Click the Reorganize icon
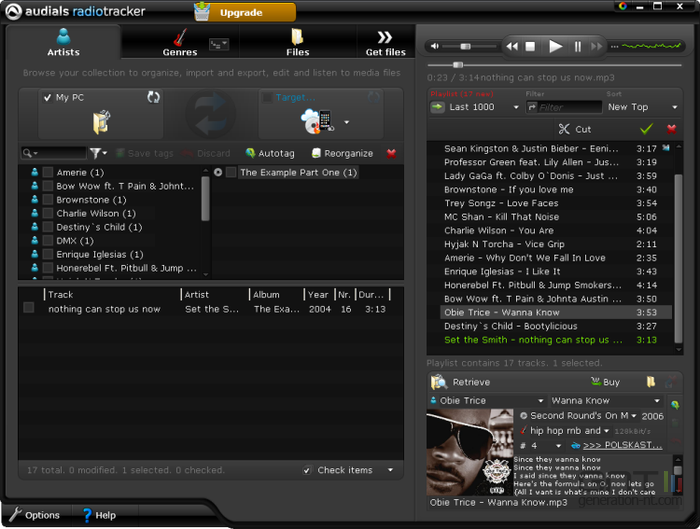This screenshot has width=700, height=529. [x=316, y=153]
